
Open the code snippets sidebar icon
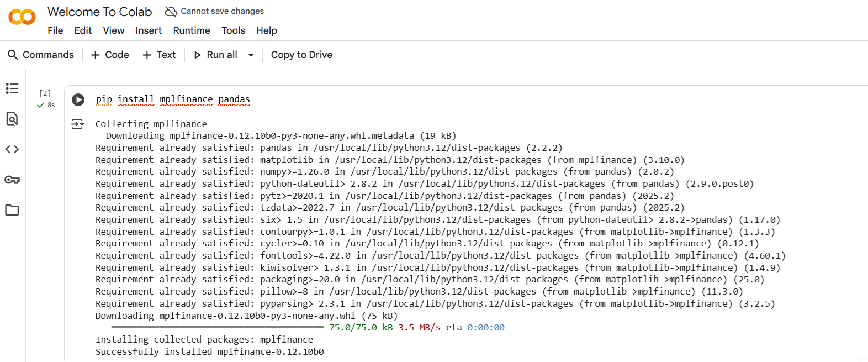tap(12, 149)
